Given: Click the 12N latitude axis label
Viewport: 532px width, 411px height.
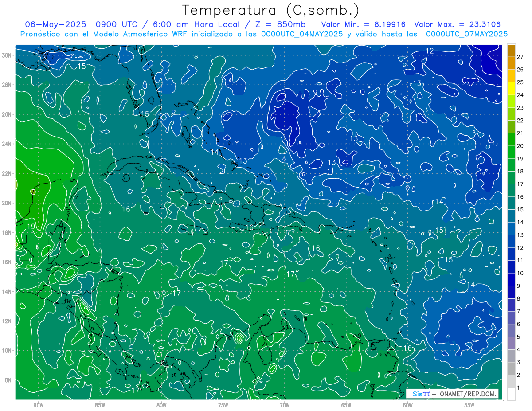Looking at the screenshot, I should pos(7,321).
